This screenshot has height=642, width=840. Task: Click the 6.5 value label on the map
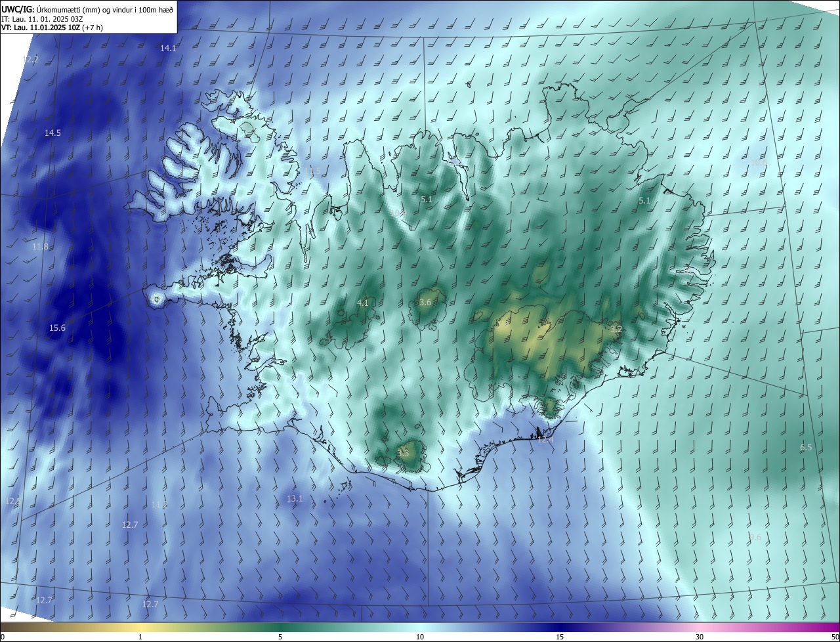[x=806, y=448]
